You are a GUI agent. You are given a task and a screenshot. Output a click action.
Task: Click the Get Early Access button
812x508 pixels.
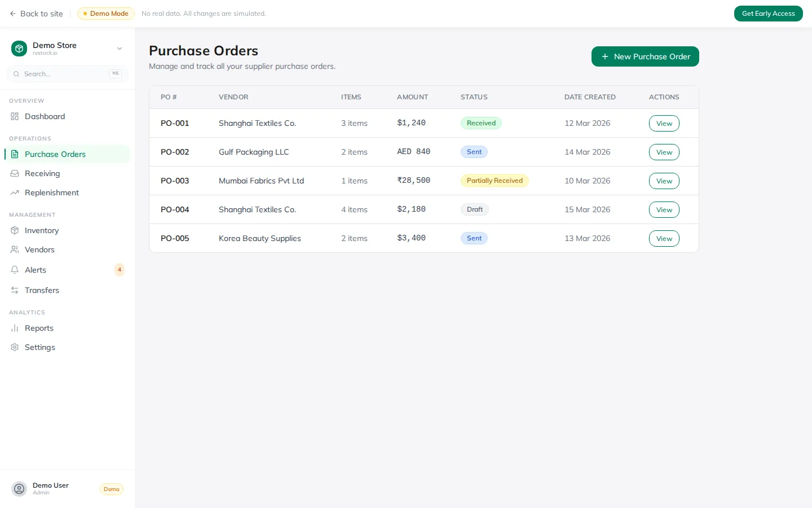pyautogui.click(x=768, y=14)
